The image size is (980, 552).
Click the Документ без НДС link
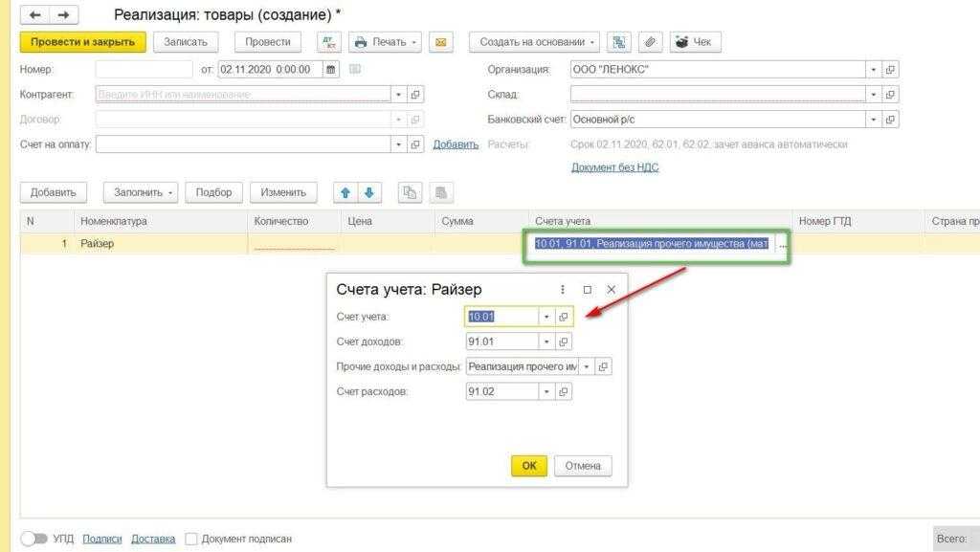click(614, 167)
